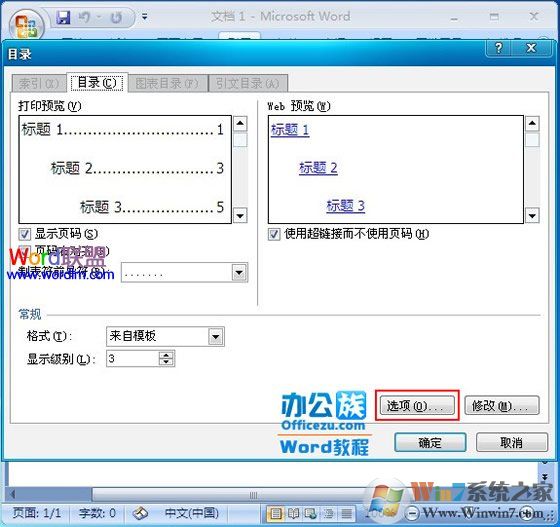Viewport: 560px width, 527px height.
Task: Expand the 制表符前导符 dropdown
Action: pyautogui.click(x=239, y=273)
